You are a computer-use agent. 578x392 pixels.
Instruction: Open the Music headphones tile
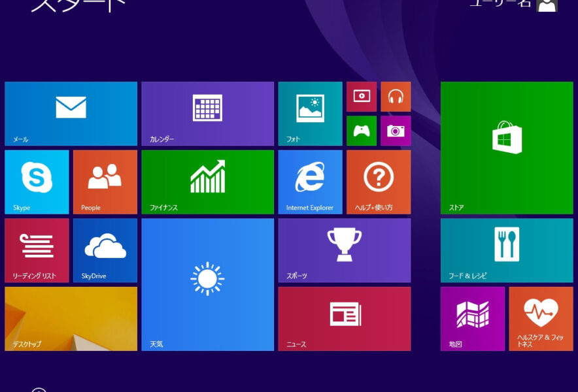point(396,97)
